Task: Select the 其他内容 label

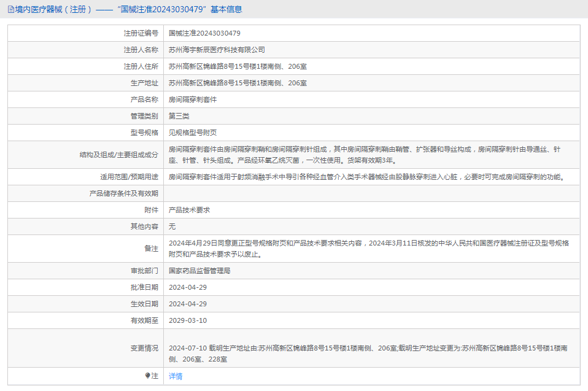Action: pyautogui.click(x=144, y=226)
